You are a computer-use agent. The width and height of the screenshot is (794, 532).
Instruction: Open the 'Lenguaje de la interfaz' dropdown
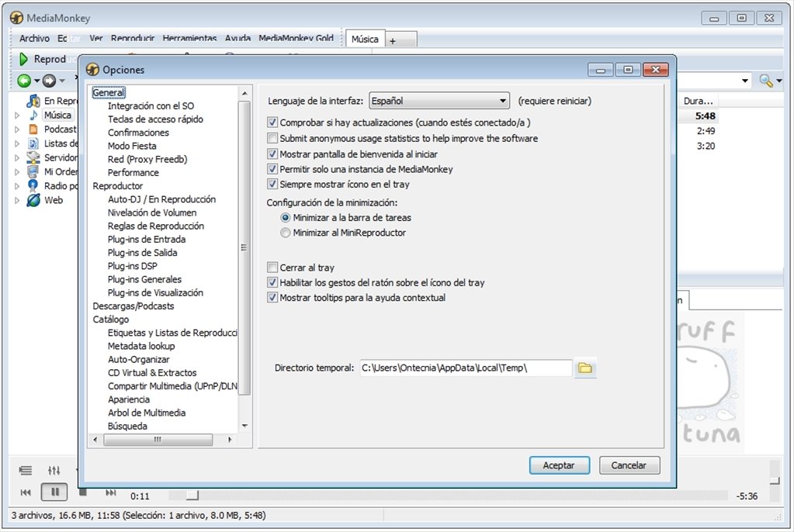439,101
